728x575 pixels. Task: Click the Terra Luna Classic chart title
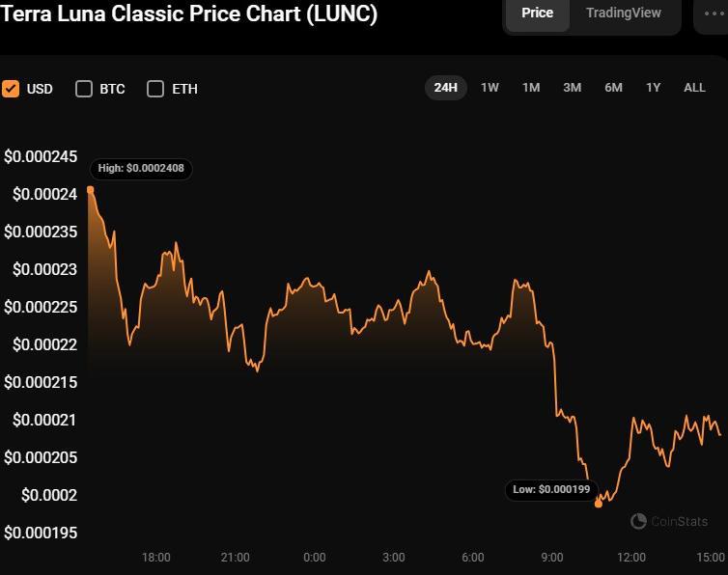click(189, 14)
